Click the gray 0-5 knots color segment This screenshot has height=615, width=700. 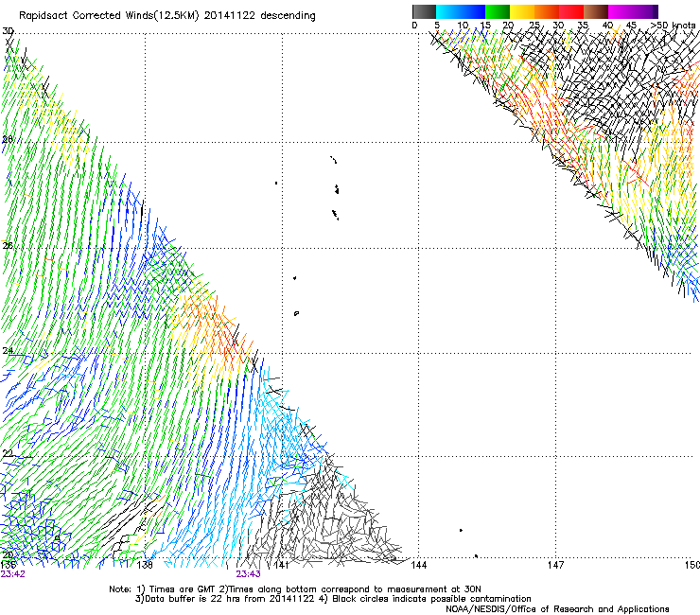(x=424, y=11)
